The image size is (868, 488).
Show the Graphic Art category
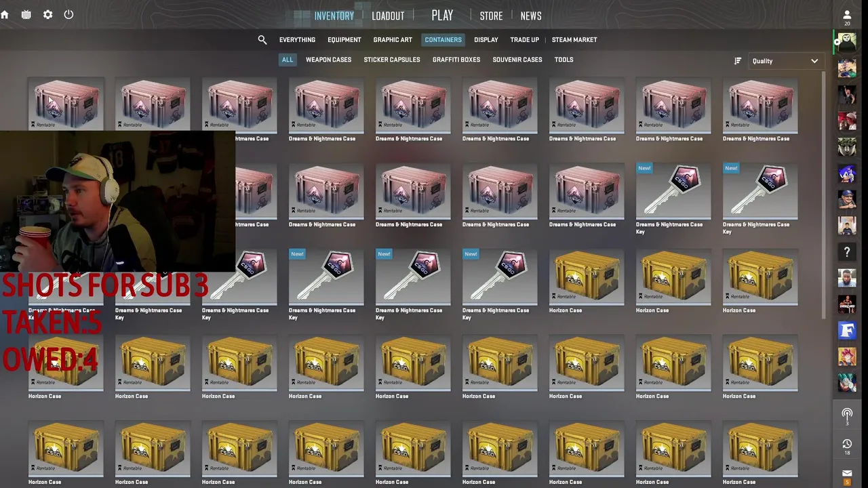393,40
